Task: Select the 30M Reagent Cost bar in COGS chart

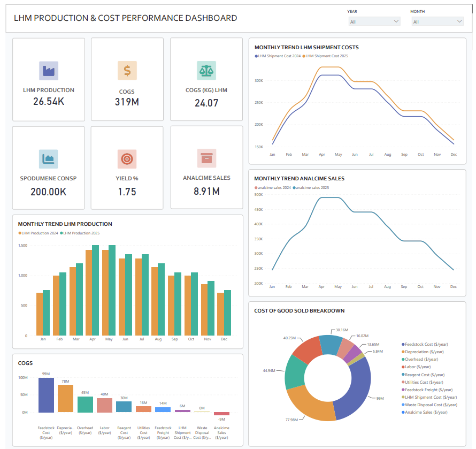Action: [x=124, y=407]
